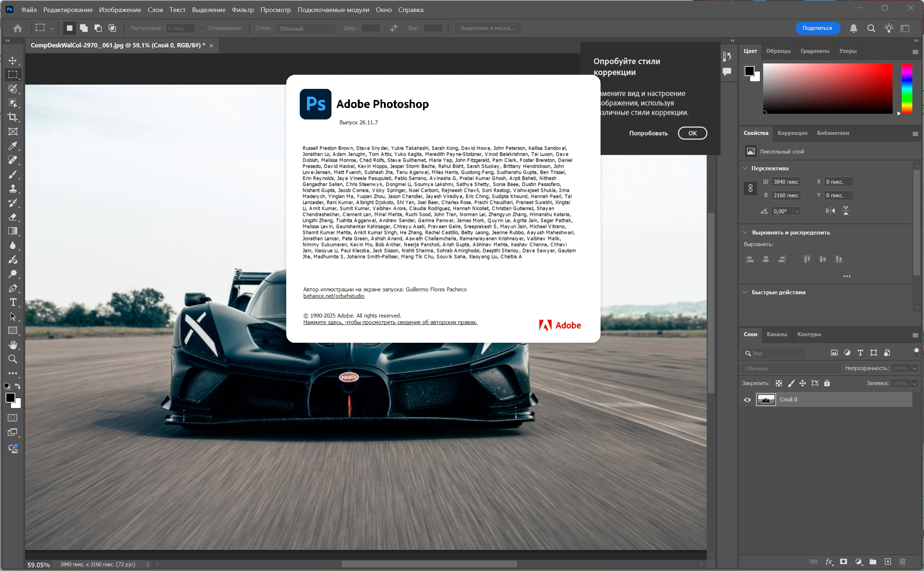Select the Path Selection tool
Screen dimensions: 924x571
13,316
